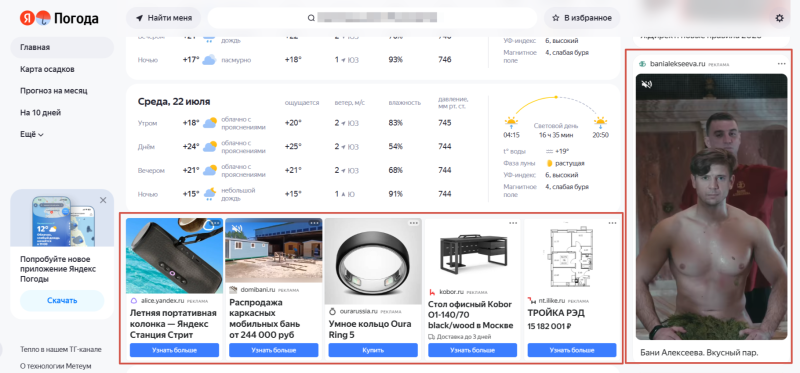Click Узнать больше under Kobor desk

[472, 350]
